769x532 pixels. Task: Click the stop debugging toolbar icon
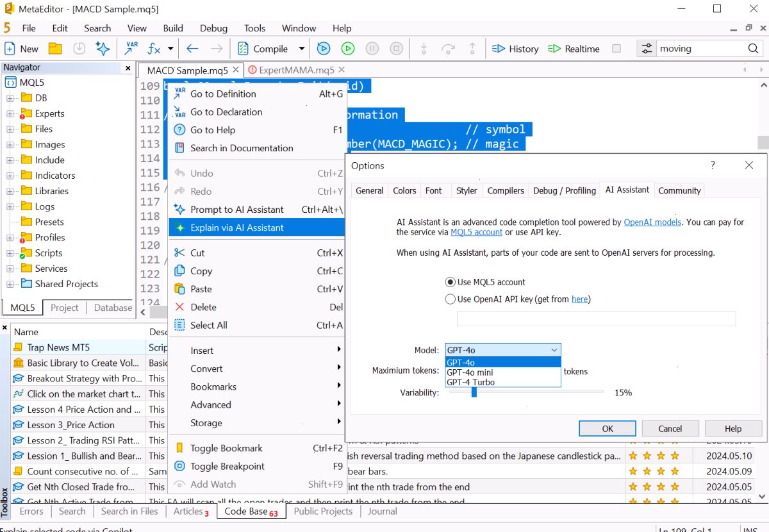(397, 49)
